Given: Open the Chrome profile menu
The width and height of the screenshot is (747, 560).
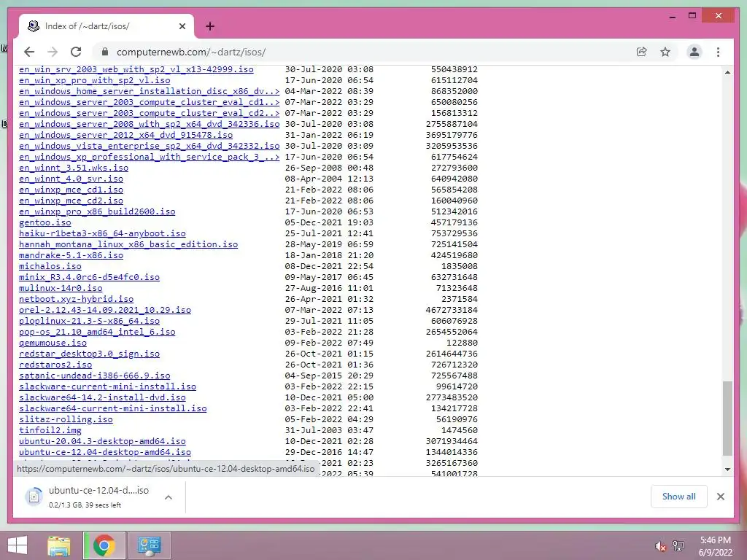Looking at the screenshot, I should (x=694, y=52).
